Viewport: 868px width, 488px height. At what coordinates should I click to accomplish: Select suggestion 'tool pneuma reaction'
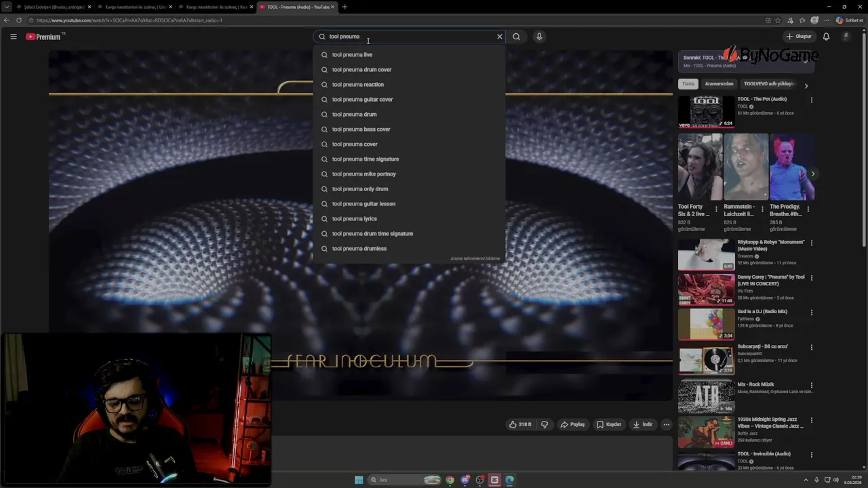[410, 85]
